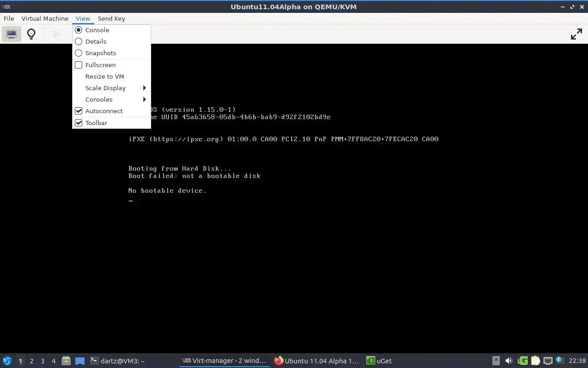Click the iPXE console line
The image size is (588, 368).
click(283, 139)
